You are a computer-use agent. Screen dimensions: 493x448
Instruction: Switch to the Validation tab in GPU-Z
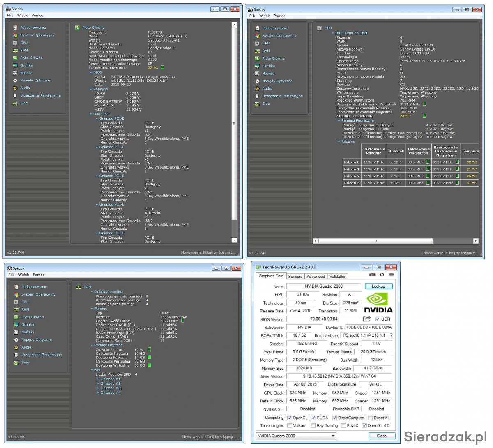pos(338,277)
